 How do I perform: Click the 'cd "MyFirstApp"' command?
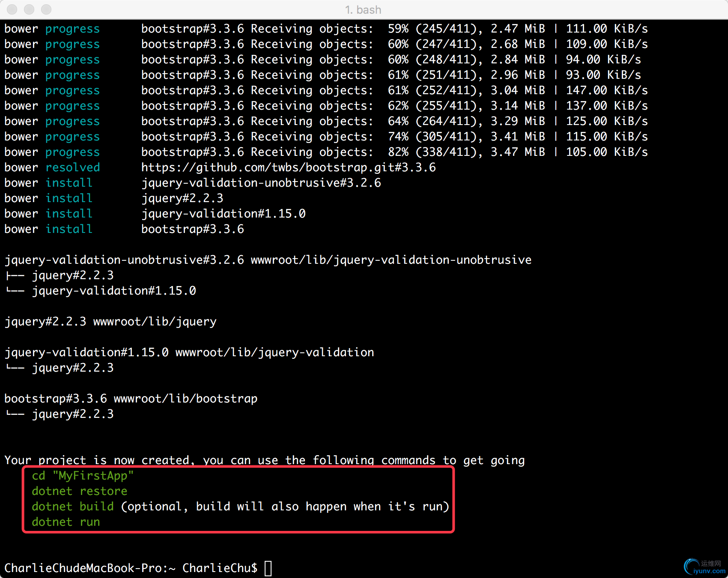[x=83, y=476]
